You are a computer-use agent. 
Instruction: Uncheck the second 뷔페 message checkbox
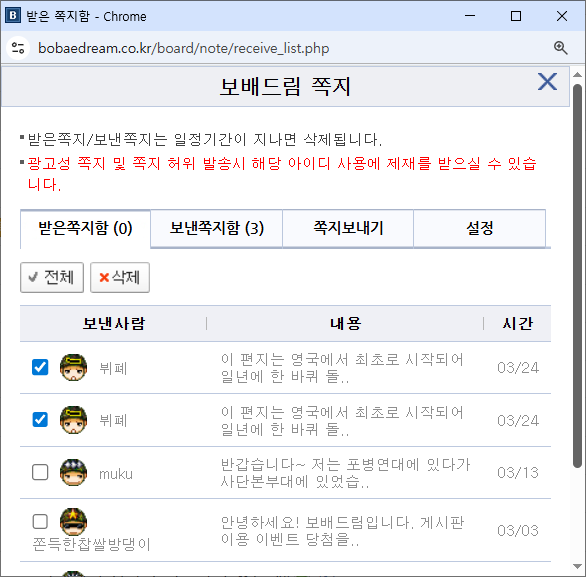pyautogui.click(x=40, y=420)
